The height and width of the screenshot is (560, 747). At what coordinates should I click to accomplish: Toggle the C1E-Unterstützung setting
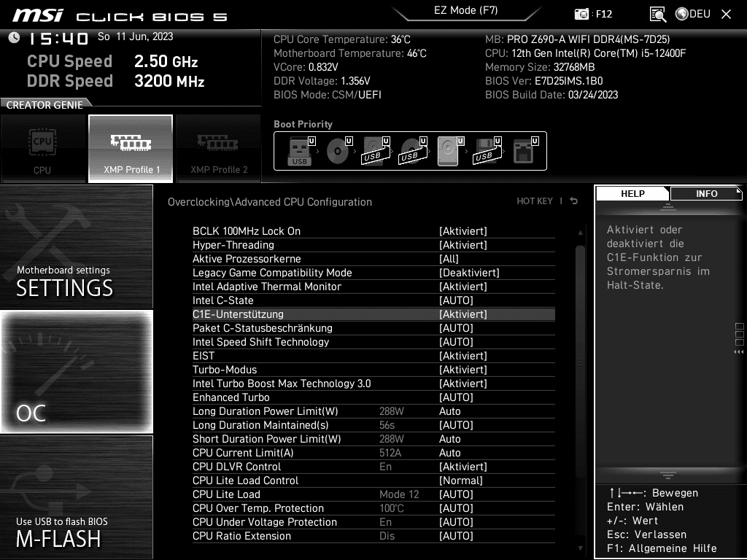[373, 314]
